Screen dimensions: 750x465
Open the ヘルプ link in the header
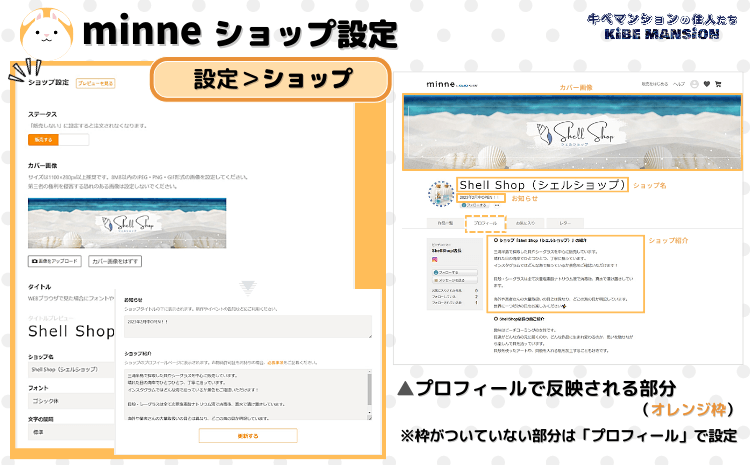point(679,84)
